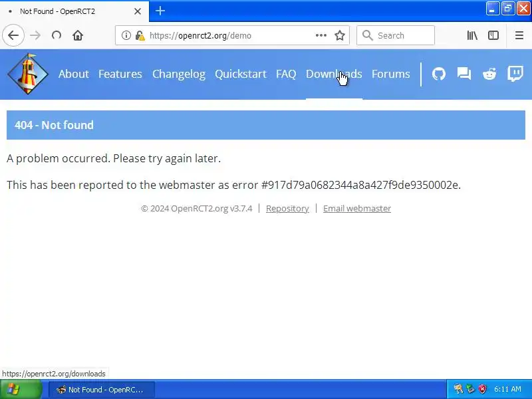This screenshot has height=399, width=532.
Task: Close the Not Found - OpenRCT2 tab
Action: point(138,11)
